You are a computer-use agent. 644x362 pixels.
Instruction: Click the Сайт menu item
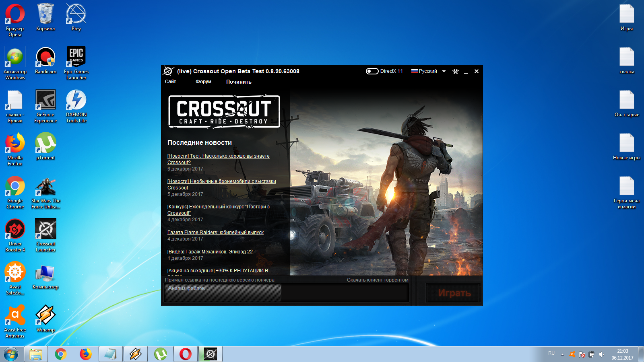171,82
